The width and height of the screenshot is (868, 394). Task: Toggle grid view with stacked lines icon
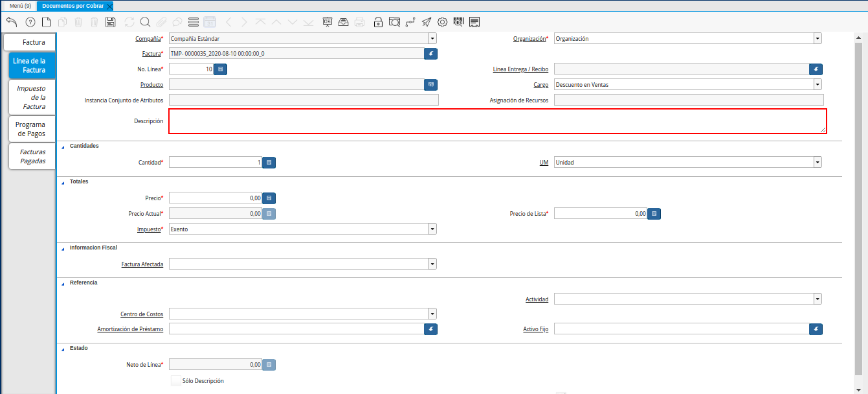[x=193, y=22]
